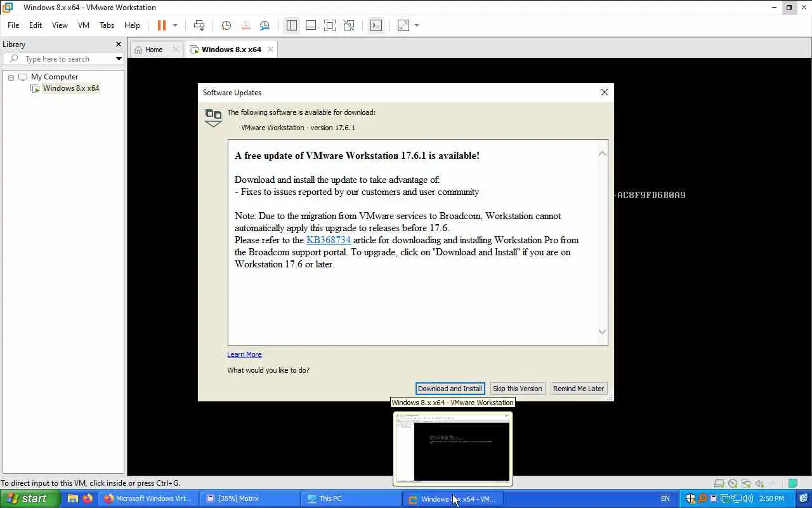Click the scroll down arrow in update notes
The width and height of the screenshot is (812, 508).
coord(602,331)
